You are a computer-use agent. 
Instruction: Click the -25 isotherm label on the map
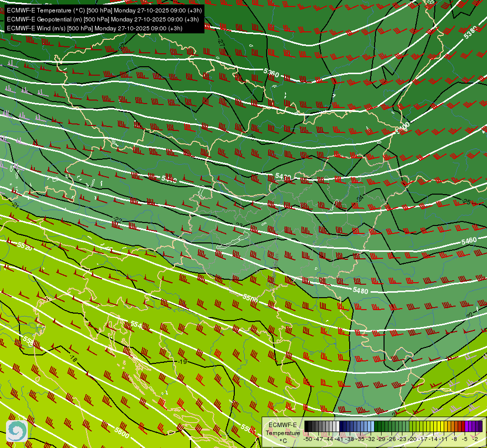[x=467, y=202]
